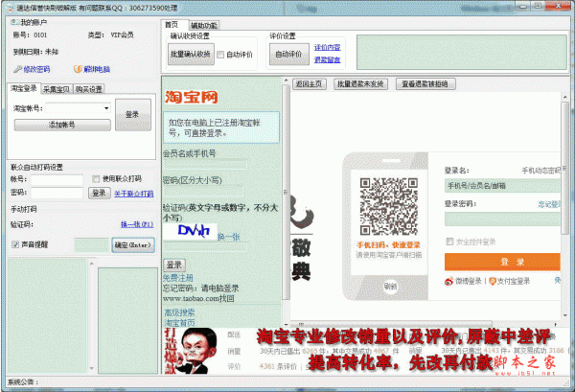Click 换一张(F1) link in 手动打码

137,224
